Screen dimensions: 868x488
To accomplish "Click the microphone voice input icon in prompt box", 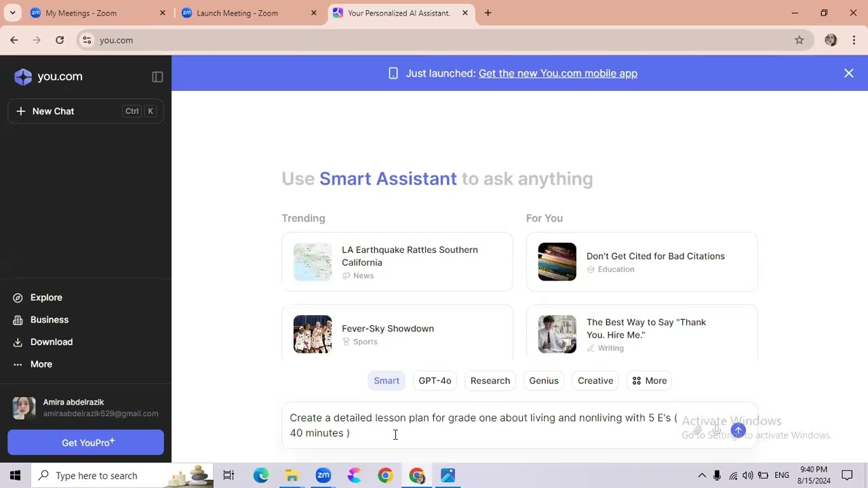I will 717,430.
